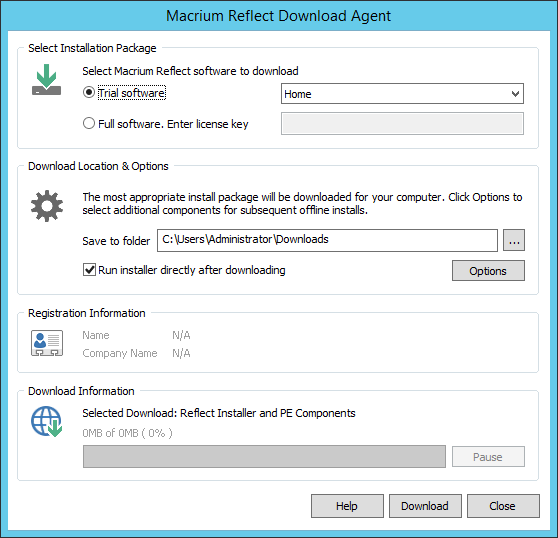The image size is (558, 538).
Task: Click the green download arrow icon
Action: (x=47, y=79)
